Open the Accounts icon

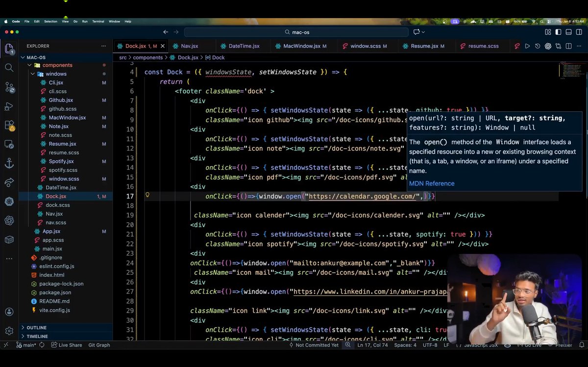[x=9, y=312]
